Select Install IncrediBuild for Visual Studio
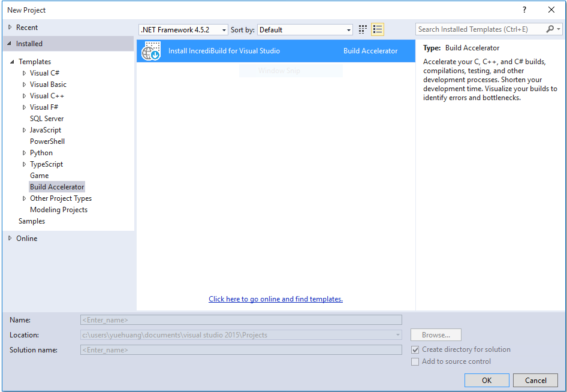The height and width of the screenshot is (392, 567). pyautogui.click(x=276, y=50)
